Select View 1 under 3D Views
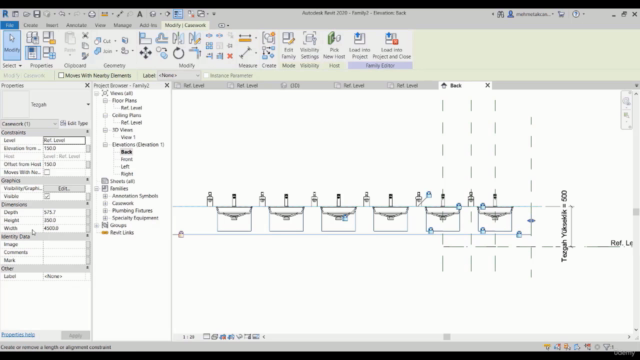The image size is (640, 360). click(x=128, y=137)
